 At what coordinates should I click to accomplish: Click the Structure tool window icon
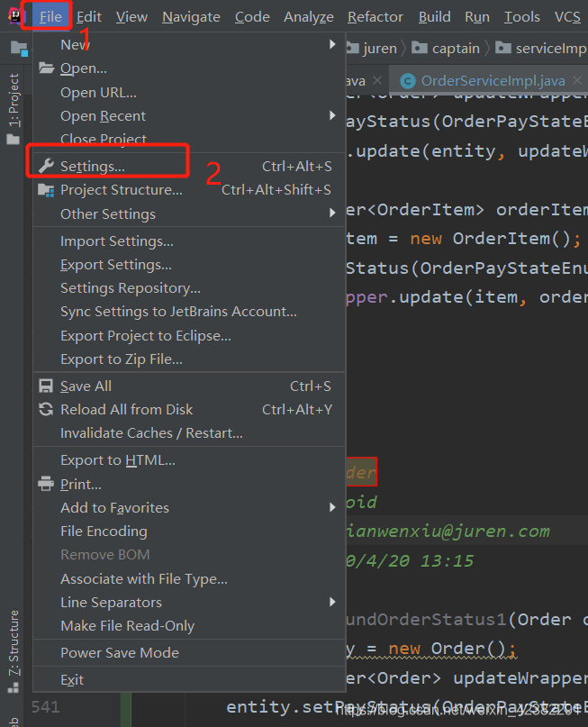coord(14,687)
